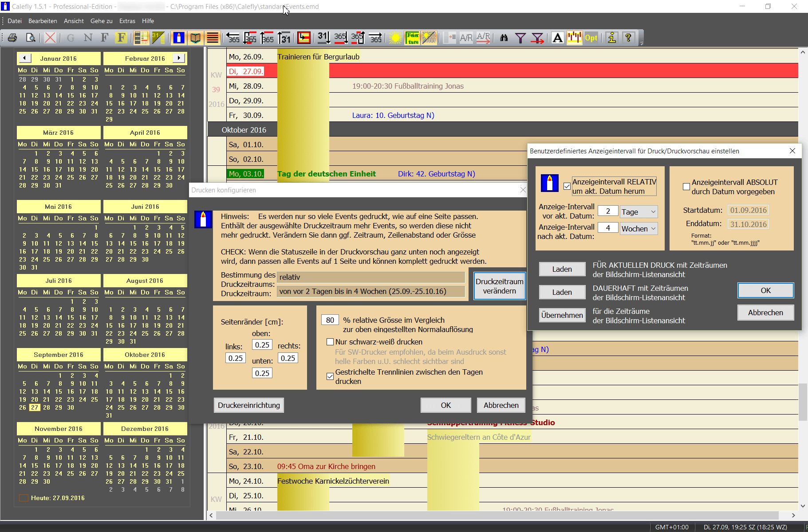Confirm Drucken konfigurieren with OK
Screen dimensions: 808x532
click(446, 405)
